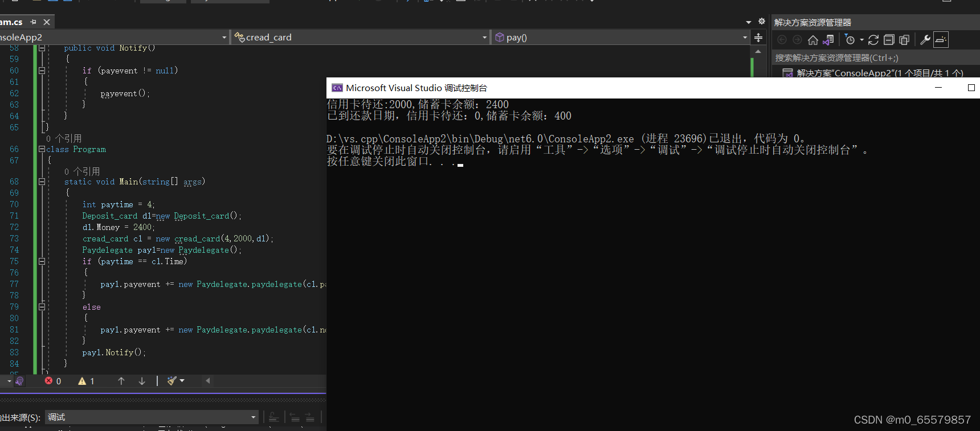Go to previous issue with up arrow

pos(121,381)
